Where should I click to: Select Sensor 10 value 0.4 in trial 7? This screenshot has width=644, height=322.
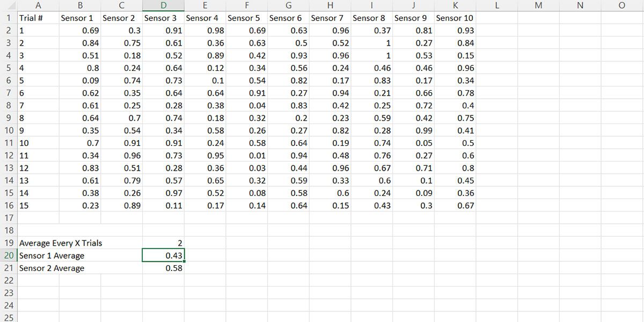coord(455,106)
